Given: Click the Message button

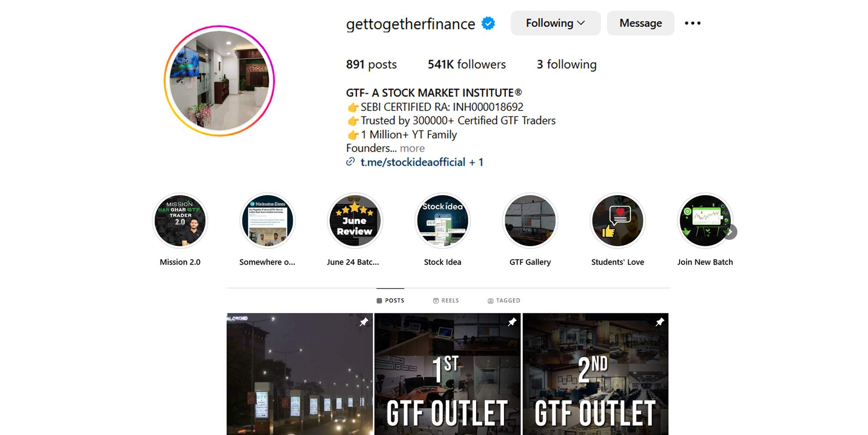Looking at the screenshot, I should click(640, 23).
